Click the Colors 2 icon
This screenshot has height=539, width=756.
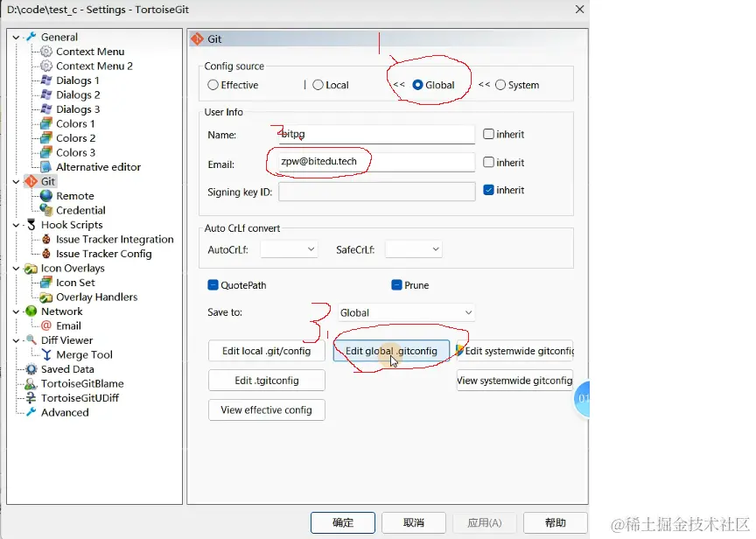click(x=46, y=138)
